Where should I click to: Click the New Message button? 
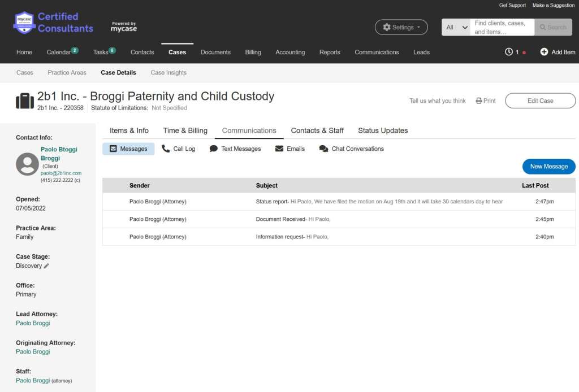point(548,166)
